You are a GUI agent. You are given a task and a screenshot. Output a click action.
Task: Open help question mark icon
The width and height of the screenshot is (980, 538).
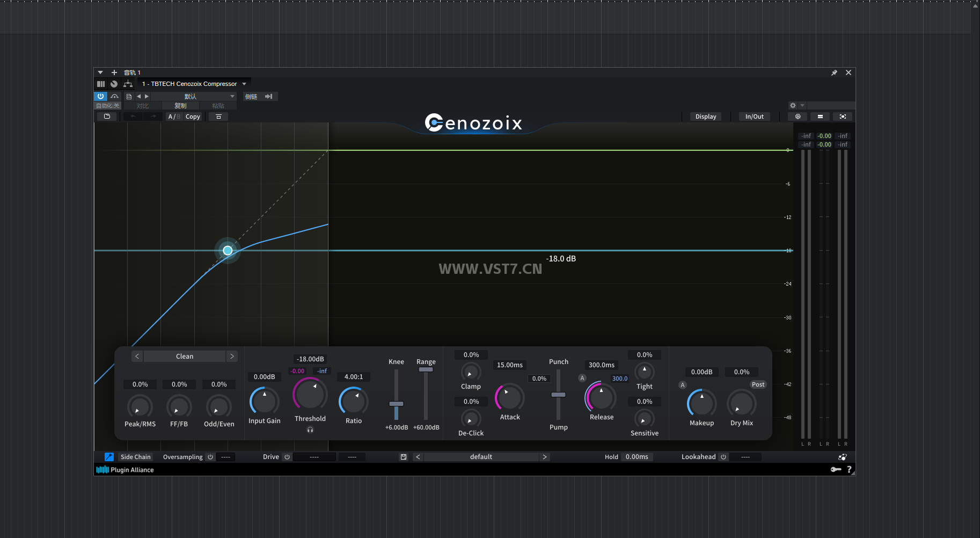(849, 469)
